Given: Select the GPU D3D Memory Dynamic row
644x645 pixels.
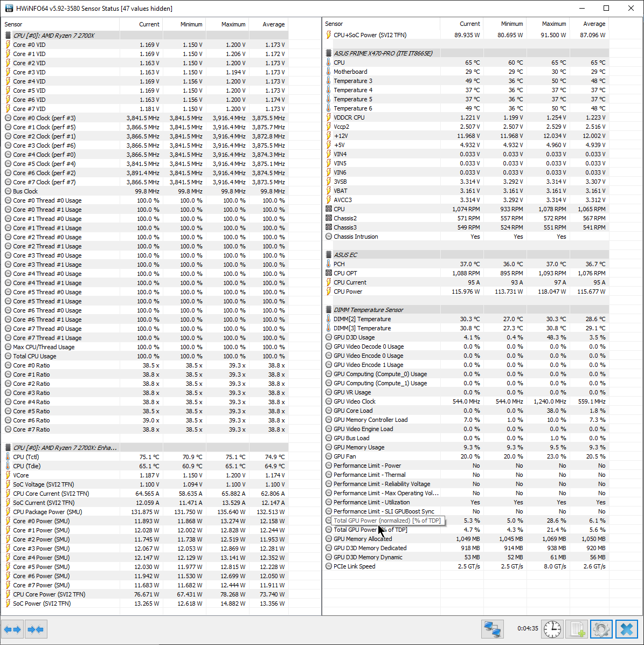Looking at the screenshot, I should 466,557.
